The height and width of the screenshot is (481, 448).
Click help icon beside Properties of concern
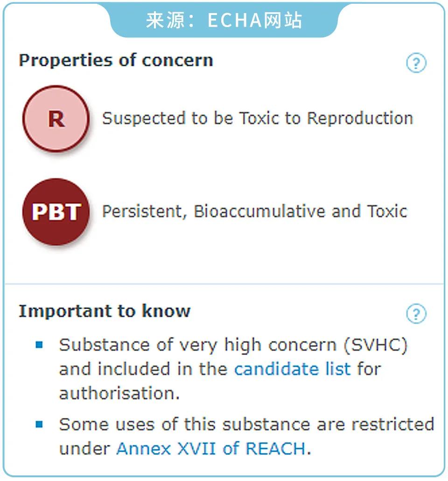[x=416, y=63]
